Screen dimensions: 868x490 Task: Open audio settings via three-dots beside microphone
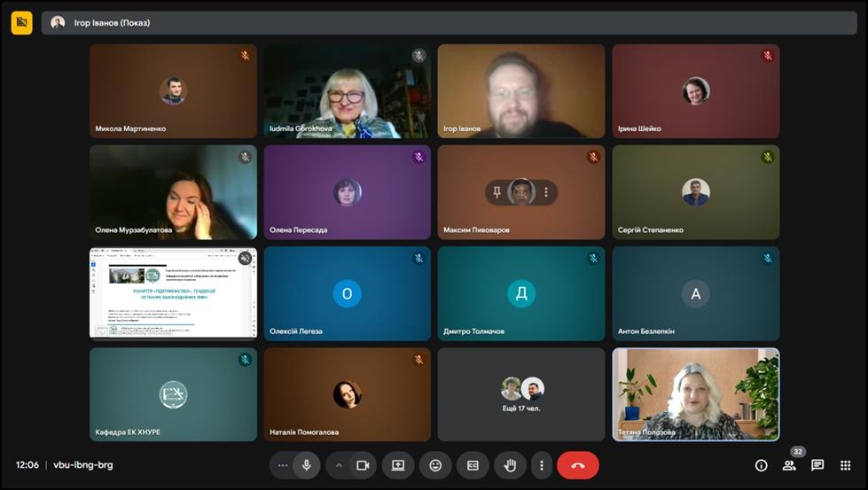282,465
